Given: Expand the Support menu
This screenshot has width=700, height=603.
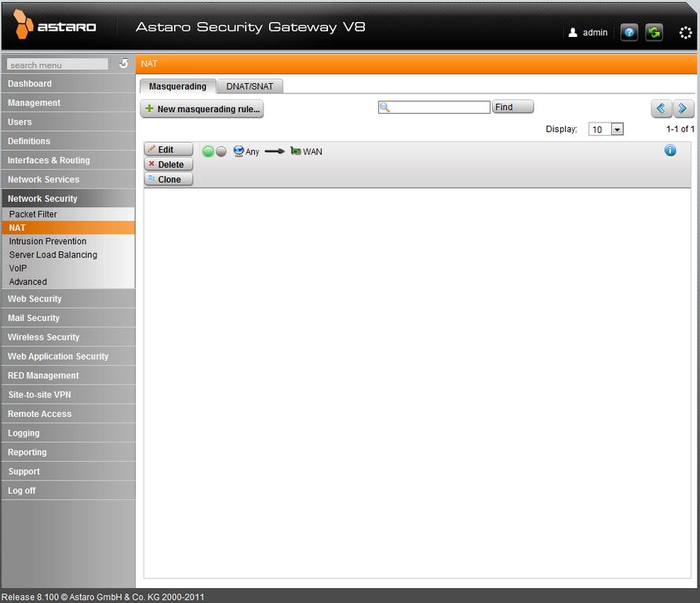Looking at the screenshot, I should point(68,472).
